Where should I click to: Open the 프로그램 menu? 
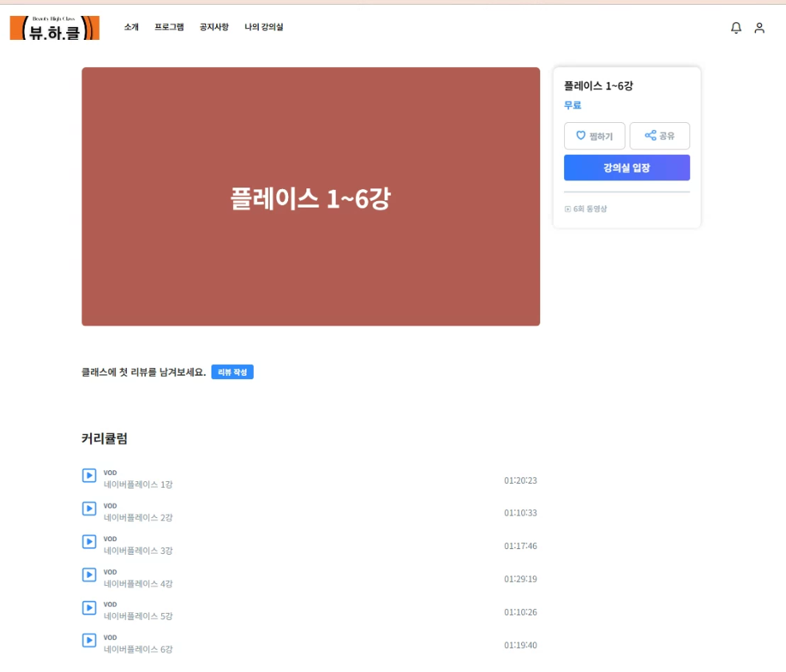169,27
